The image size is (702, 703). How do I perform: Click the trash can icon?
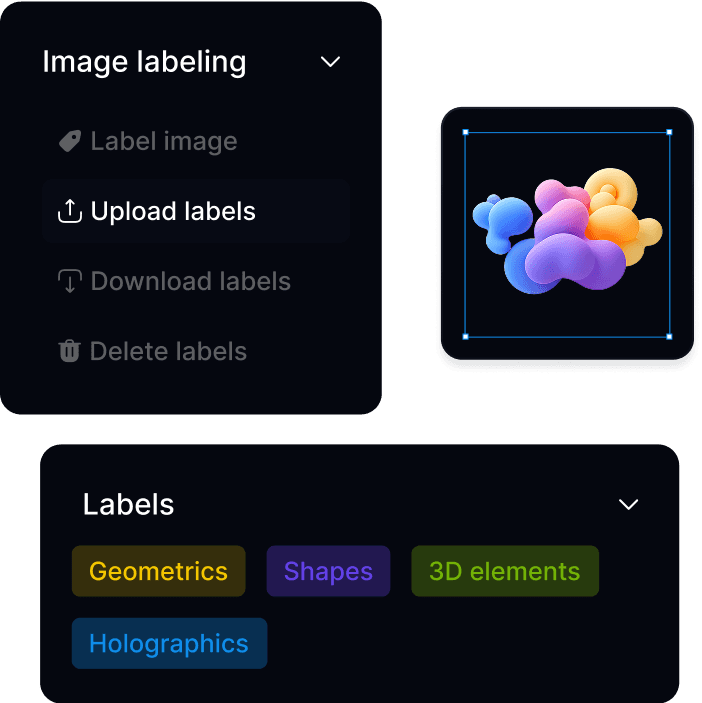[69, 351]
